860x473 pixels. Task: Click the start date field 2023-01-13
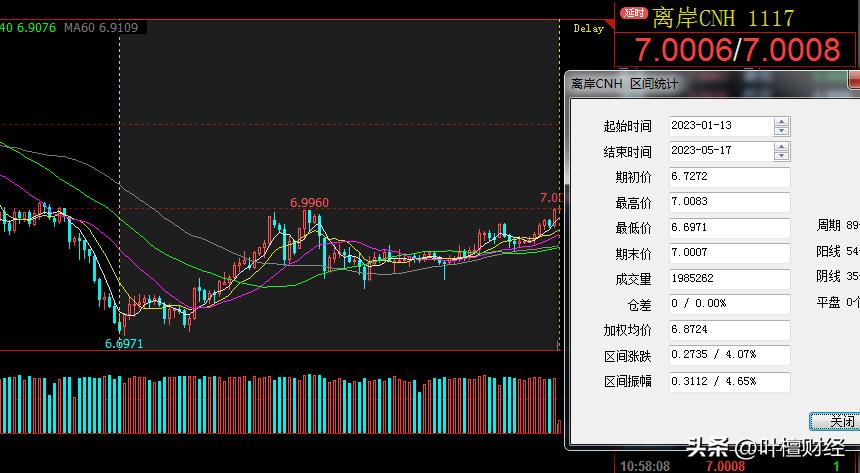721,126
